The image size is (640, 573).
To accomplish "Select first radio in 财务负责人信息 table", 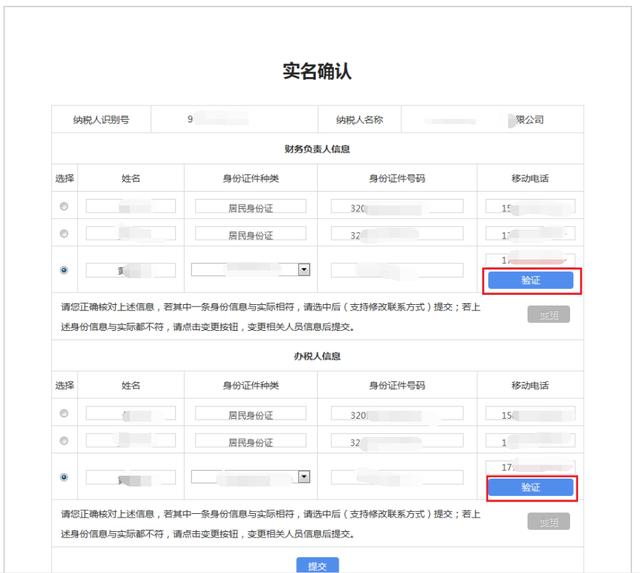I will coord(64,206).
